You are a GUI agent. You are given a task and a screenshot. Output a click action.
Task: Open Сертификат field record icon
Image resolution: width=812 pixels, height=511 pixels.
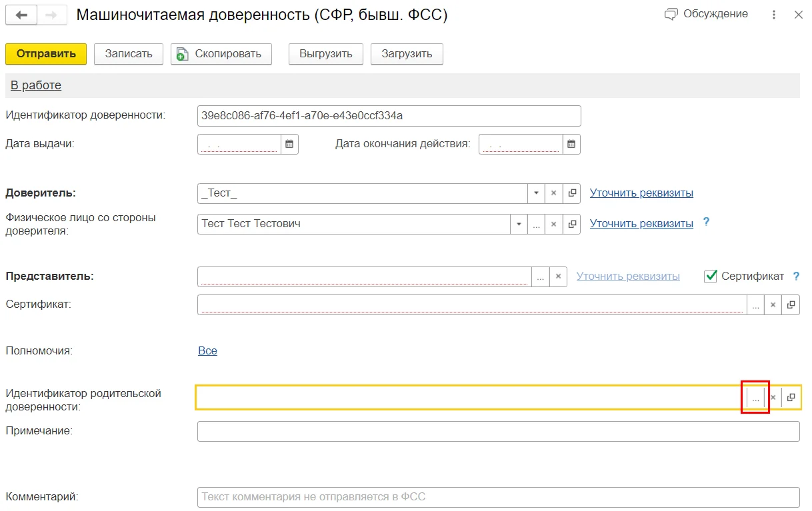(x=791, y=304)
